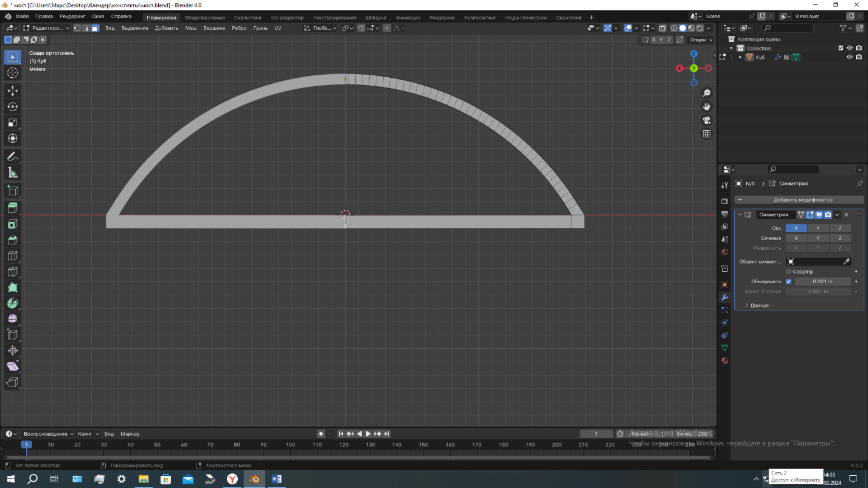Click the camera view icon in viewport
The image size is (868, 488).
[707, 120]
